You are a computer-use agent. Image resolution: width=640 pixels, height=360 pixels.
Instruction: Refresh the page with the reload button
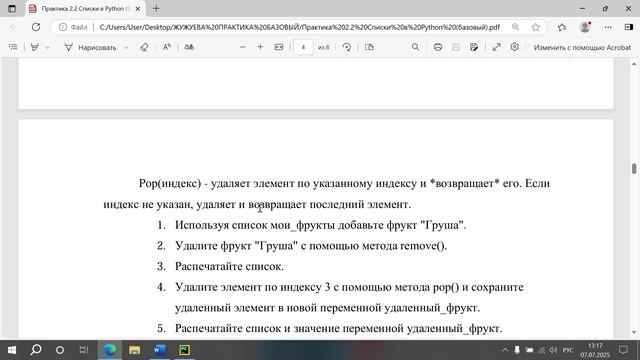pyautogui.click(x=36, y=27)
